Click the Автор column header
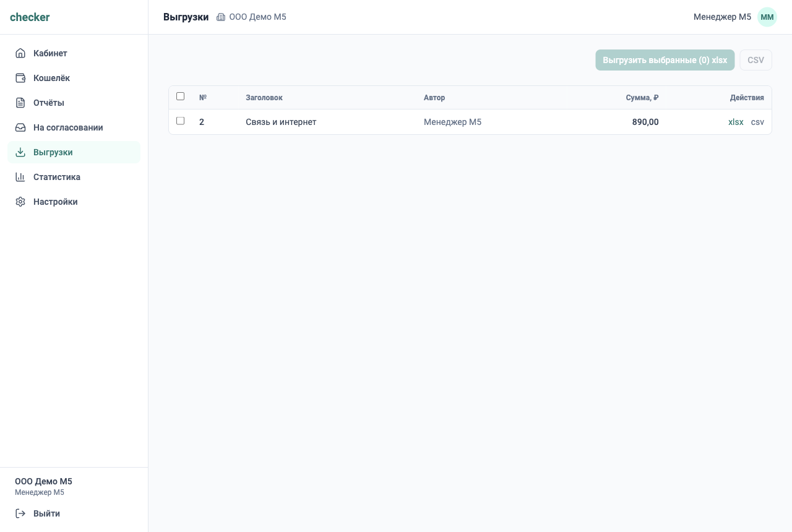 434,98
